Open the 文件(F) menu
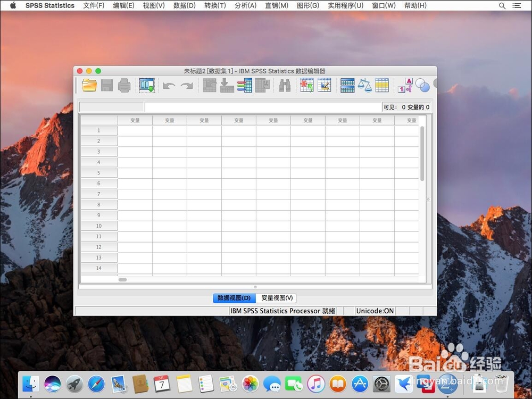532x399 pixels. 94,5
